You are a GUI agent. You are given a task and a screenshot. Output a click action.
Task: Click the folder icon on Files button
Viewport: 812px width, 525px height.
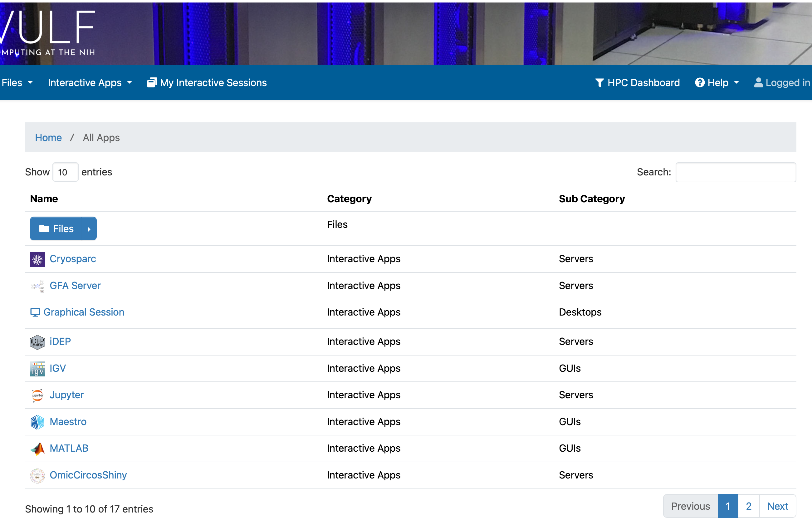pyautogui.click(x=44, y=228)
